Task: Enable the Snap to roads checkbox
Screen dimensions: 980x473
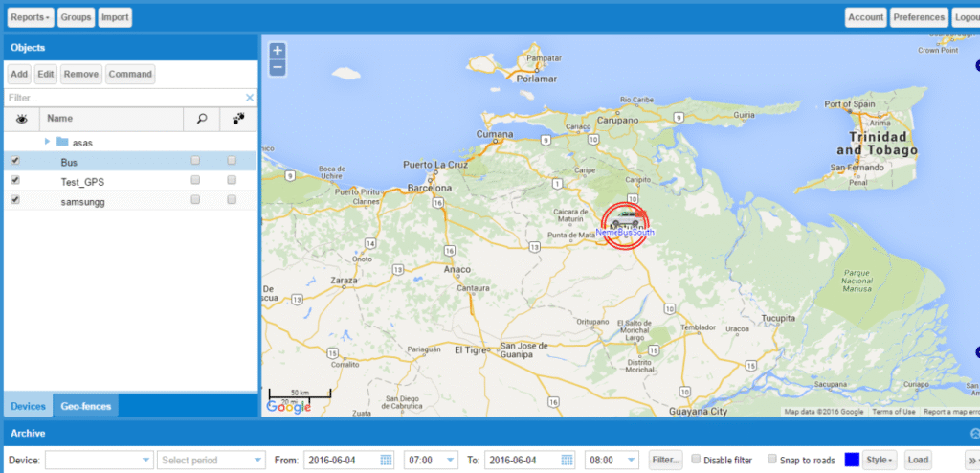Action: pyautogui.click(x=772, y=460)
